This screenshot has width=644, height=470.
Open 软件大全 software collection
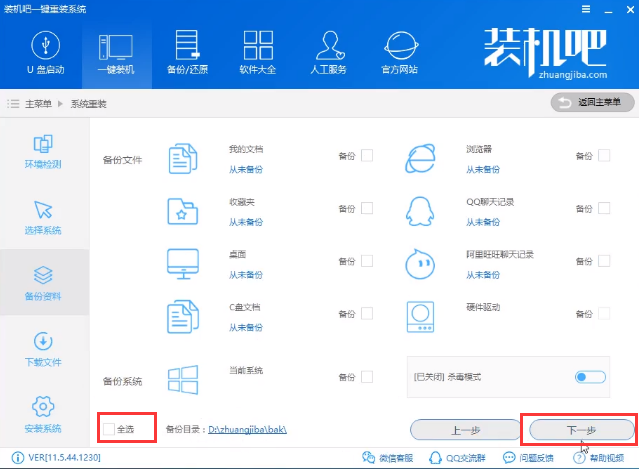point(257,52)
